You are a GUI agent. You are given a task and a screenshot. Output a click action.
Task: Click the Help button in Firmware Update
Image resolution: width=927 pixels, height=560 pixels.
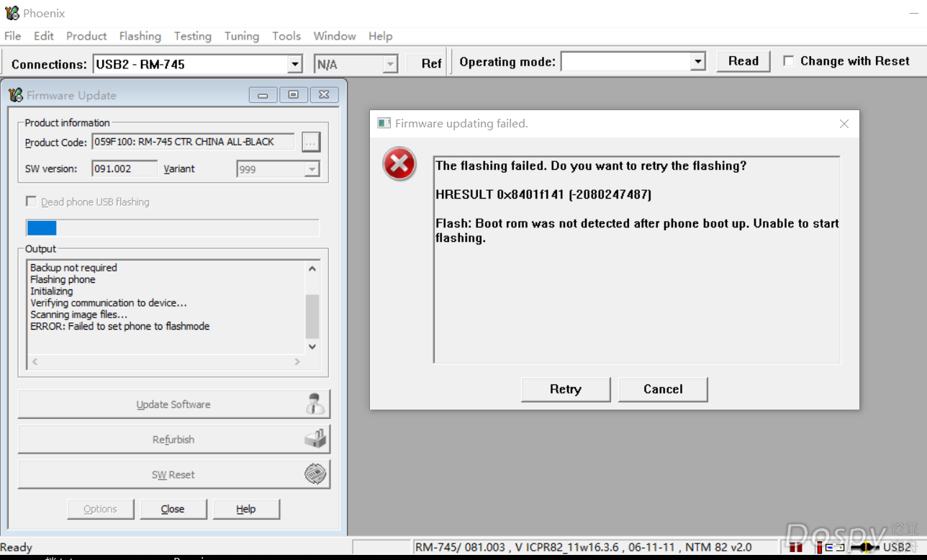(x=246, y=509)
